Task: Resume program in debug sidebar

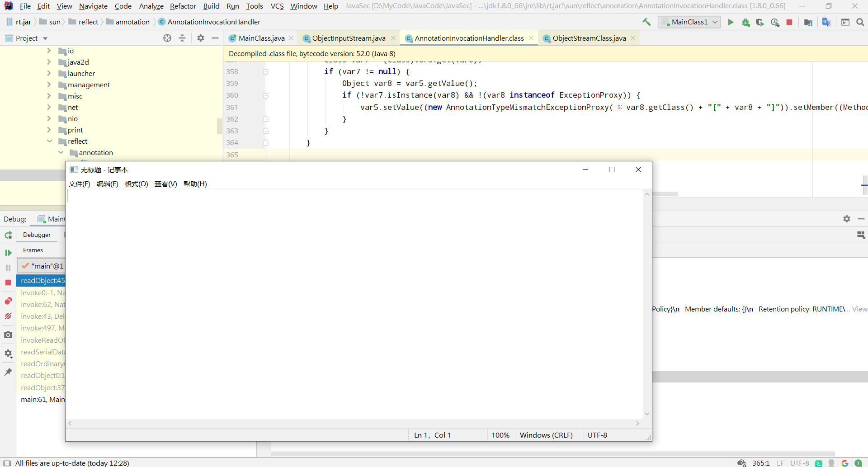Action: click(x=8, y=253)
